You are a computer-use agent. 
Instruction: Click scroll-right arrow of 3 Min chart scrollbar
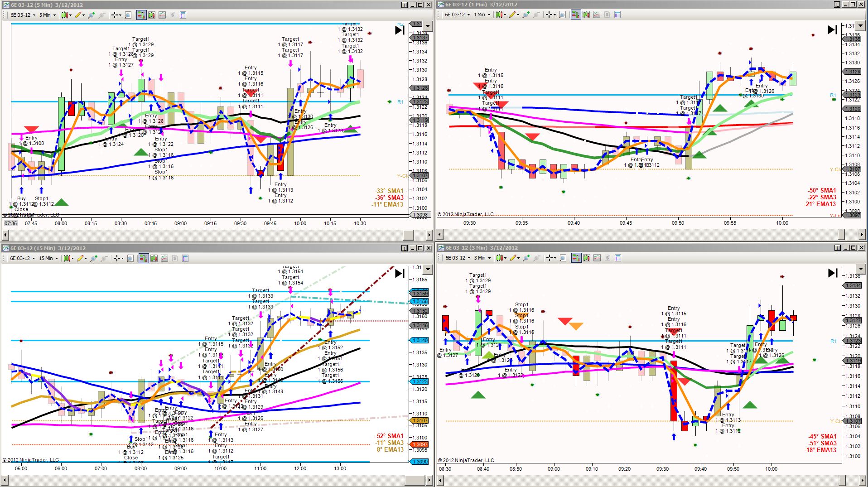[x=862, y=480]
